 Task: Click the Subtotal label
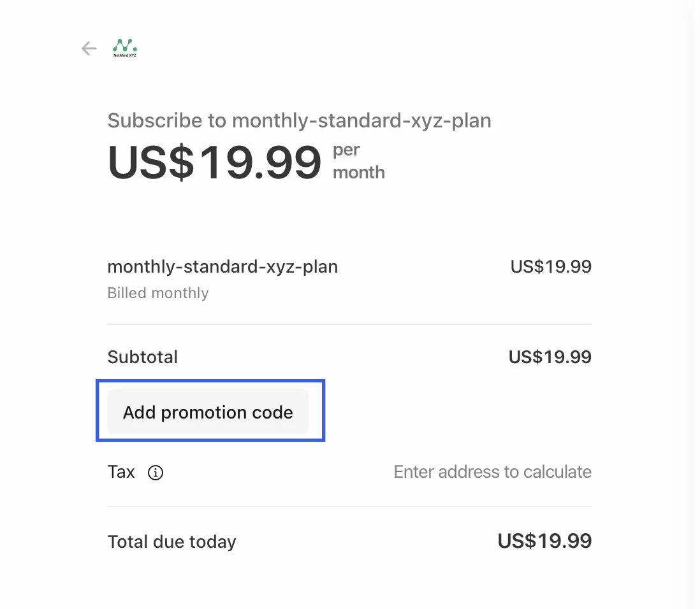(142, 357)
